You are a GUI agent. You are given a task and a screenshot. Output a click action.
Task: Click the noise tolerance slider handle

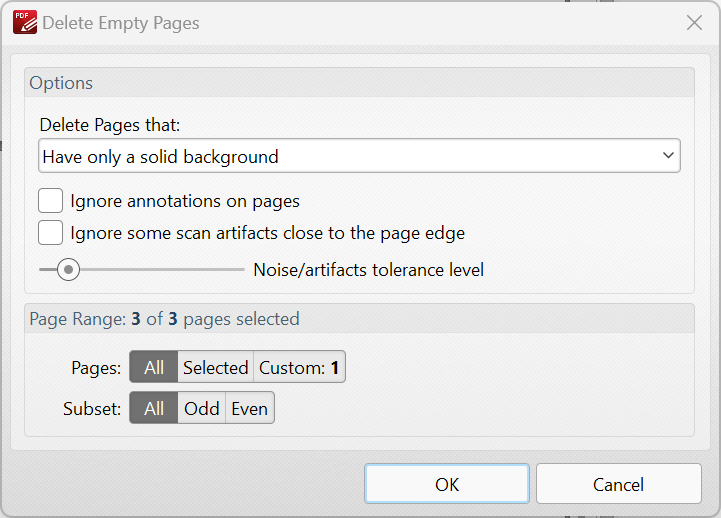[68, 269]
